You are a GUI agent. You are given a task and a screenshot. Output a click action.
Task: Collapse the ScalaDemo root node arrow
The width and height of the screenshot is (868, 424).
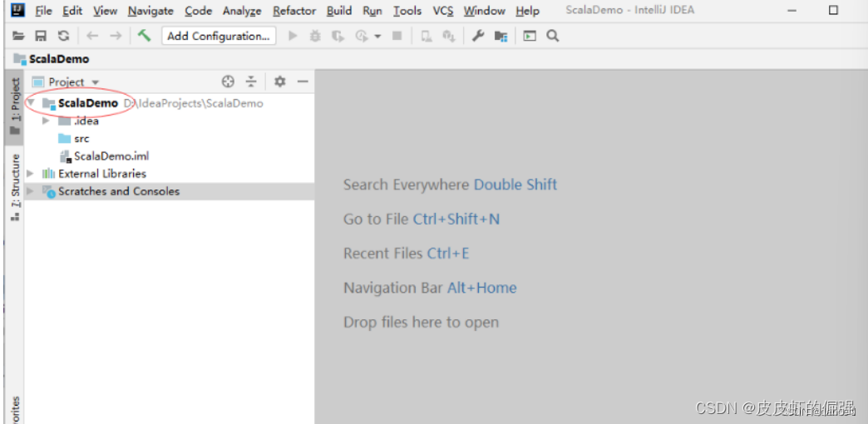(x=31, y=103)
